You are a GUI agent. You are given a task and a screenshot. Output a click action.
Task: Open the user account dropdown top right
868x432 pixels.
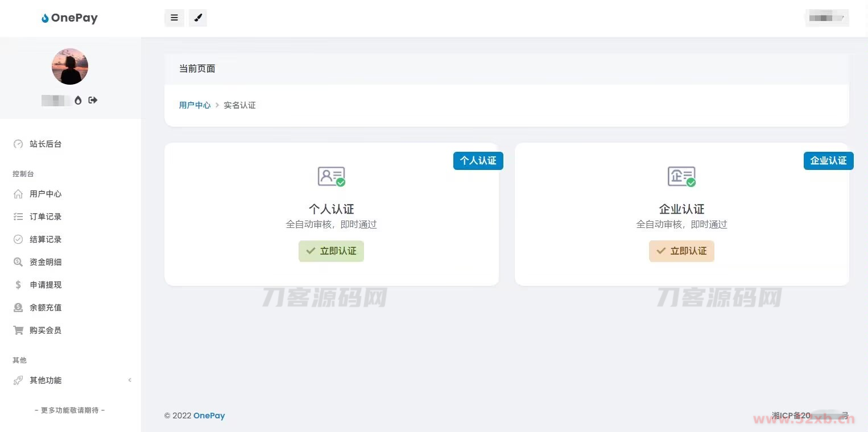(827, 18)
